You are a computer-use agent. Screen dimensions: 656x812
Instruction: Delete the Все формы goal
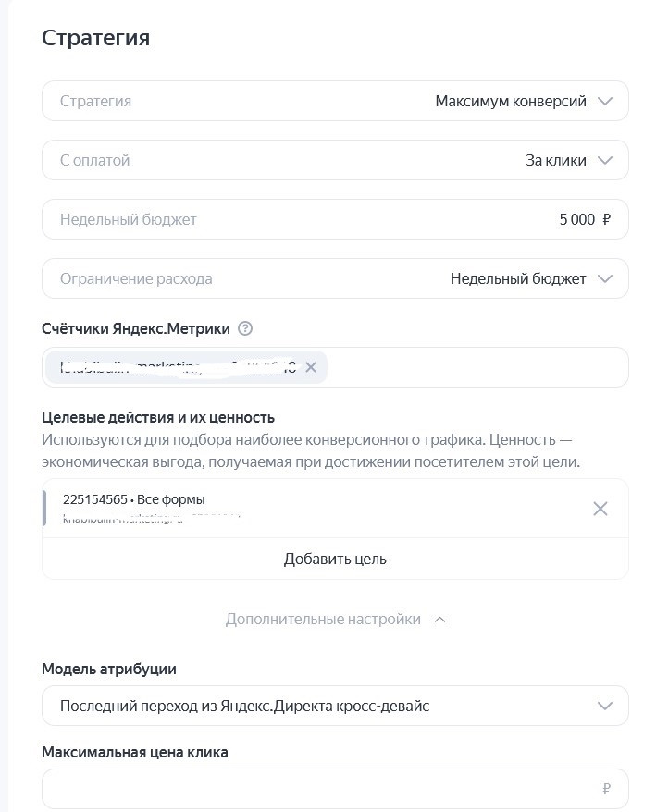(x=600, y=509)
